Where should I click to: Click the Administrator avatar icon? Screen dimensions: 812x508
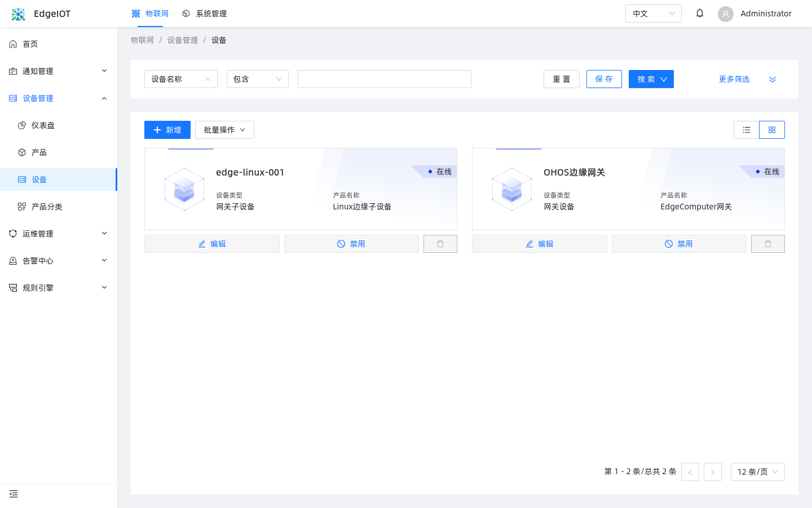point(726,14)
